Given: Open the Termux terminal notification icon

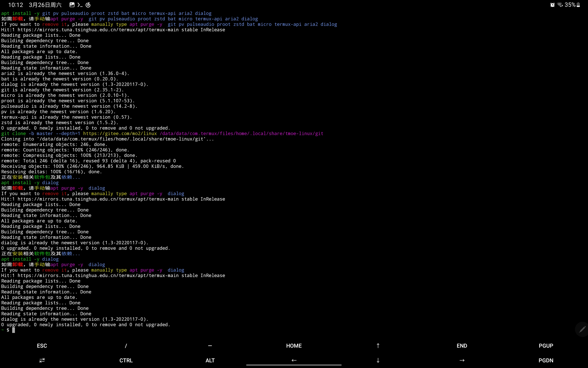Looking at the screenshot, I should point(80,5).
